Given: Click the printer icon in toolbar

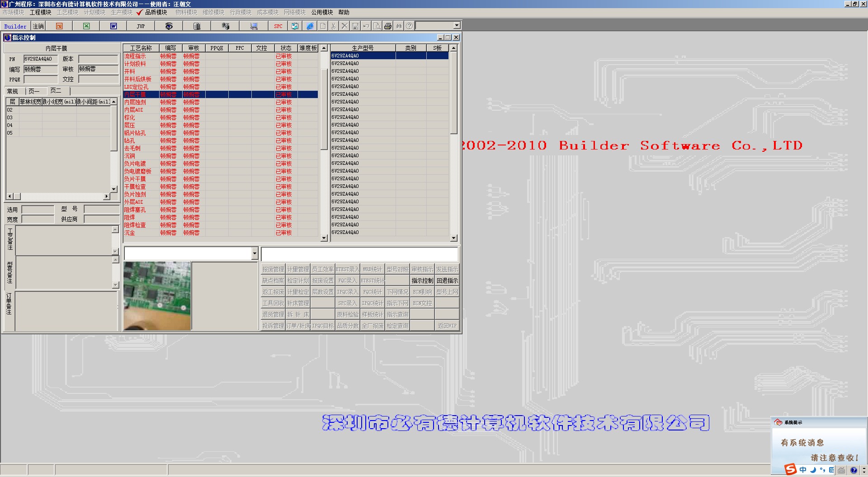Looking at the screenshot, I should pyautogui.click(x=388, y=26).
